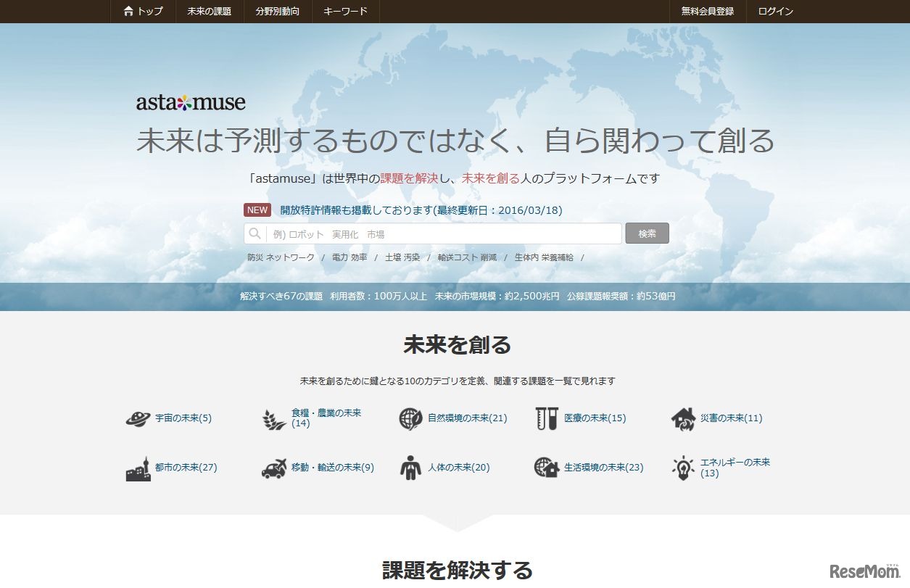The image size is (910, 588).
Task: Open the トップ home menu item
Action: click(x=143, y=12)
